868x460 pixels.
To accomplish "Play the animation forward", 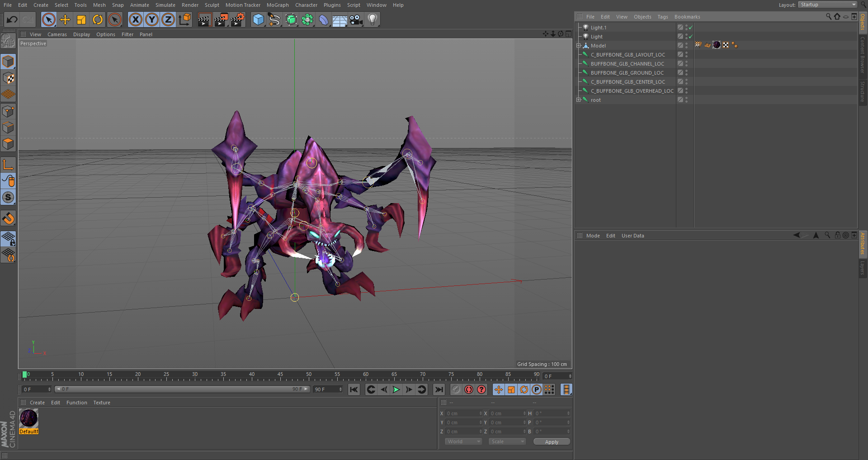I will pyautogui.click(x=396, y=389).
